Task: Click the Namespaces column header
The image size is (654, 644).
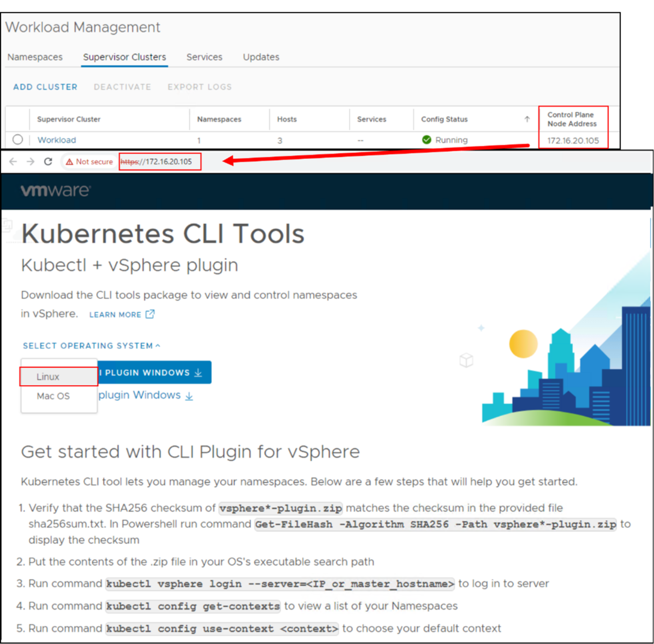Action: (219, 119)
